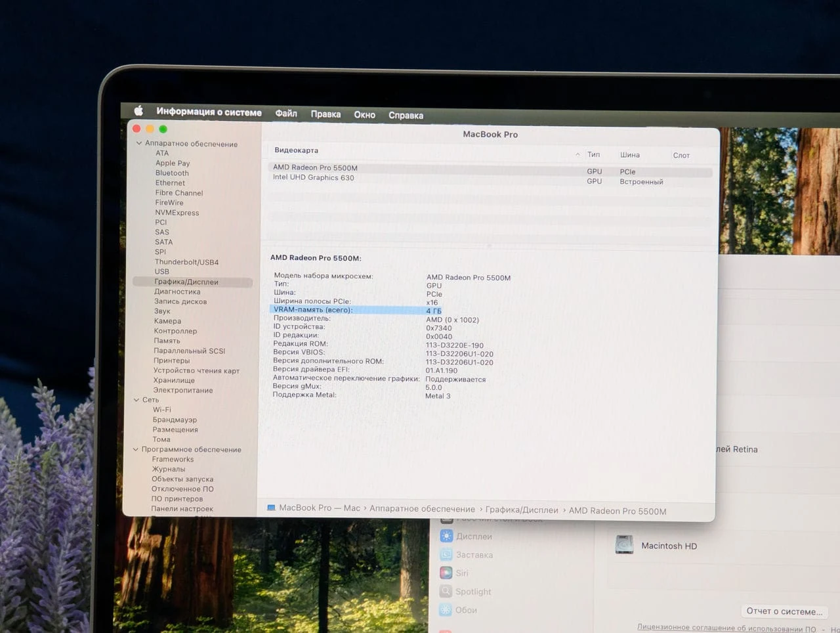Collapse the Программное обеспечение section
The width and height of the screenshot is (840, 633).
tap(136, 449)
